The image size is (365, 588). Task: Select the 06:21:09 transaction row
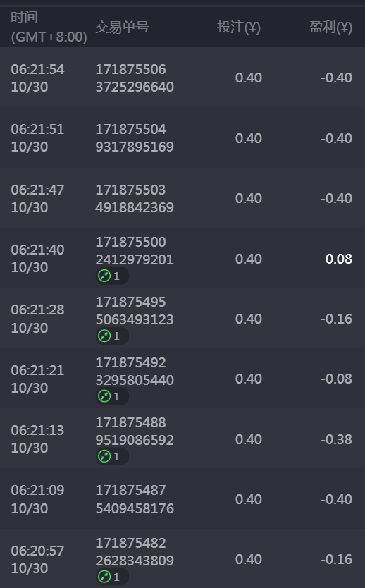tap(182, 499)
